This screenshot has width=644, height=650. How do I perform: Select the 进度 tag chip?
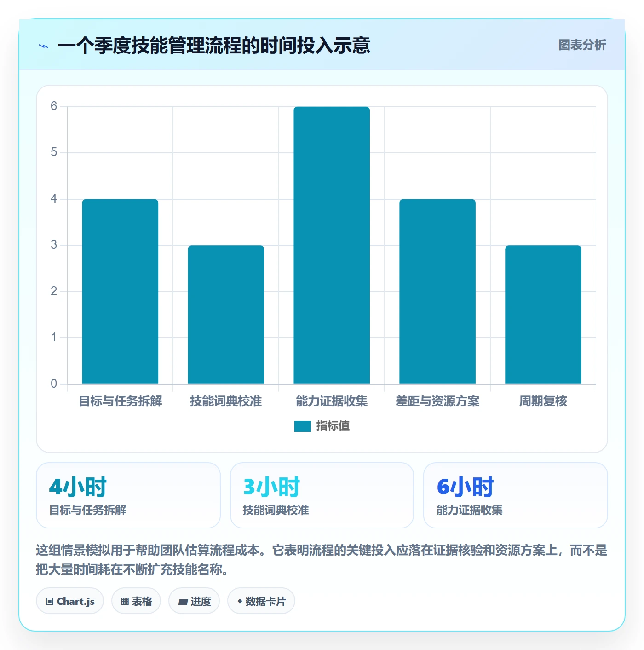pos(194,601)
